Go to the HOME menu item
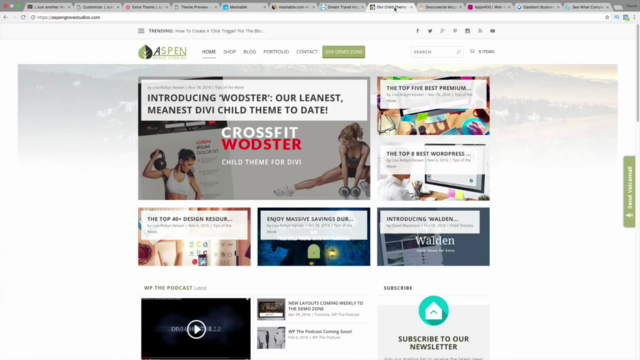 click(209, 52)
